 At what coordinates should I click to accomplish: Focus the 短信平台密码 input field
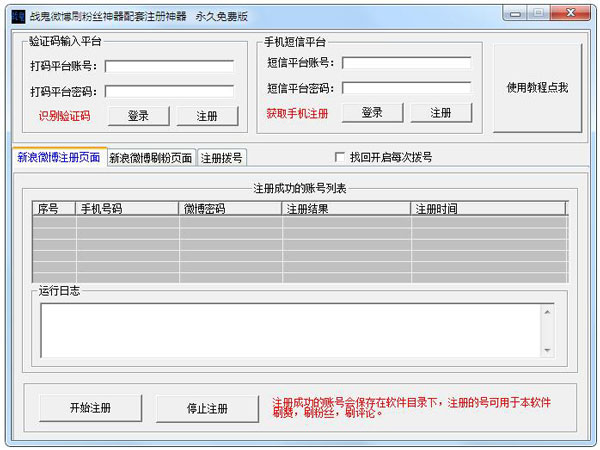tap(406, 88)
